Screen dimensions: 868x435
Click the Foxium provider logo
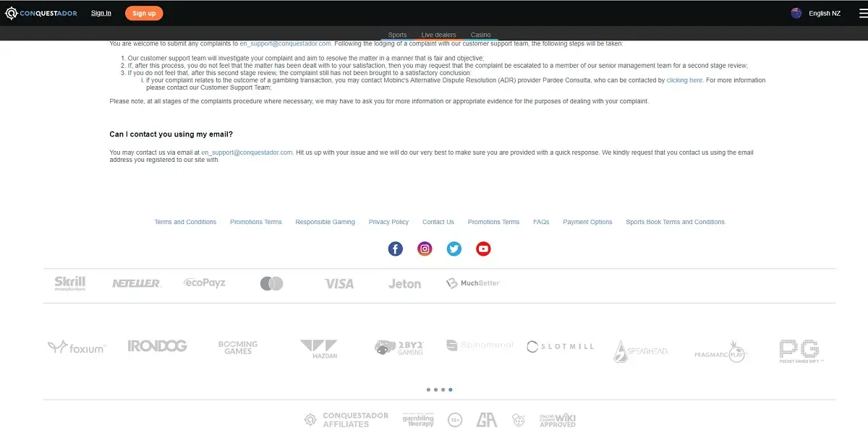click(77, 348)
